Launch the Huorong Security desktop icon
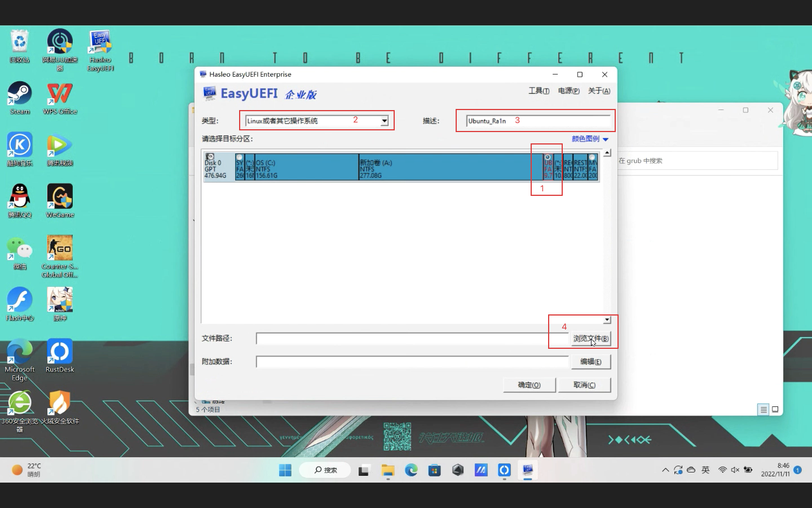Screen dimensions: 812x508 coord(60,408)
